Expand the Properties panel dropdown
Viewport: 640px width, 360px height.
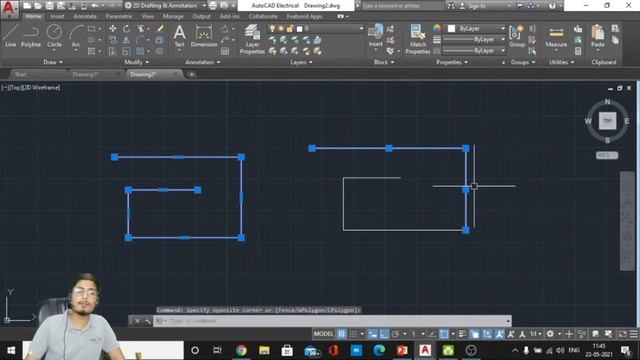click(452, 62)
